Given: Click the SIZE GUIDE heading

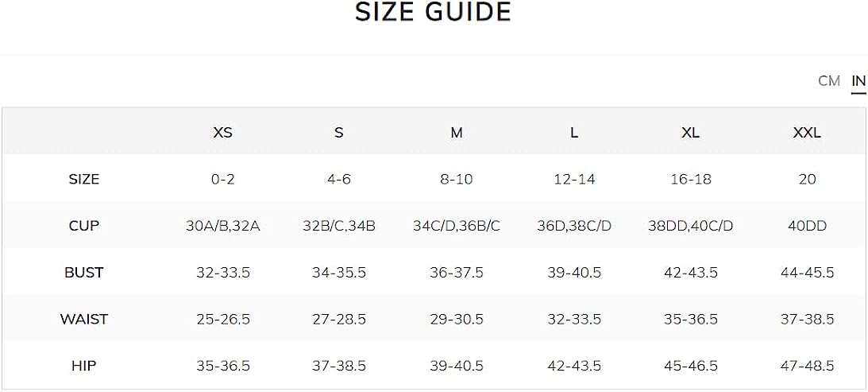Looking at the screenshot, I should pos(434,12).
